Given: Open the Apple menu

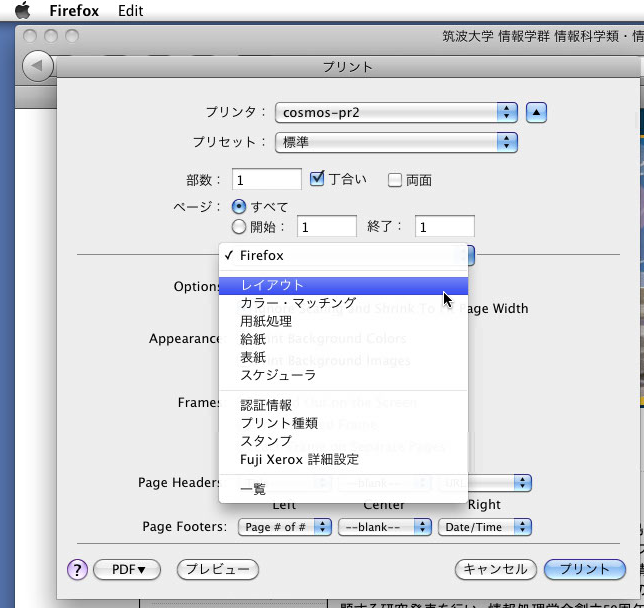Looking at the screenshot, I should click(x=23, y=10).
